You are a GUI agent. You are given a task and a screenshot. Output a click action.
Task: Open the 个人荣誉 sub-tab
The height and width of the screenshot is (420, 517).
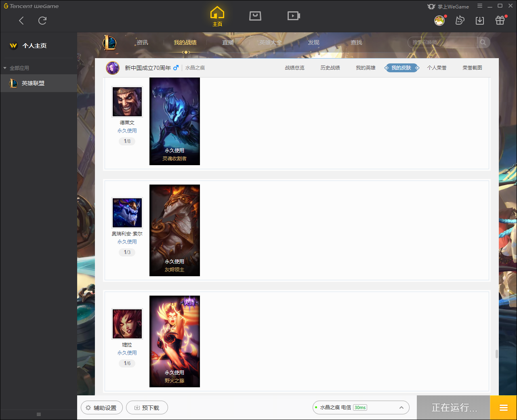(x=437, y=68)
